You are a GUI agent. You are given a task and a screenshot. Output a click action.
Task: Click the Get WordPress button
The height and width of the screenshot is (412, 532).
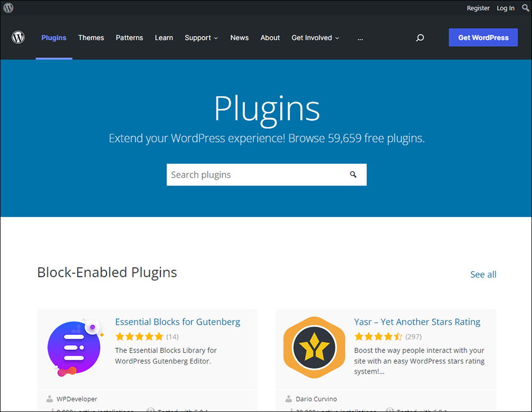[x=483, y=37]
